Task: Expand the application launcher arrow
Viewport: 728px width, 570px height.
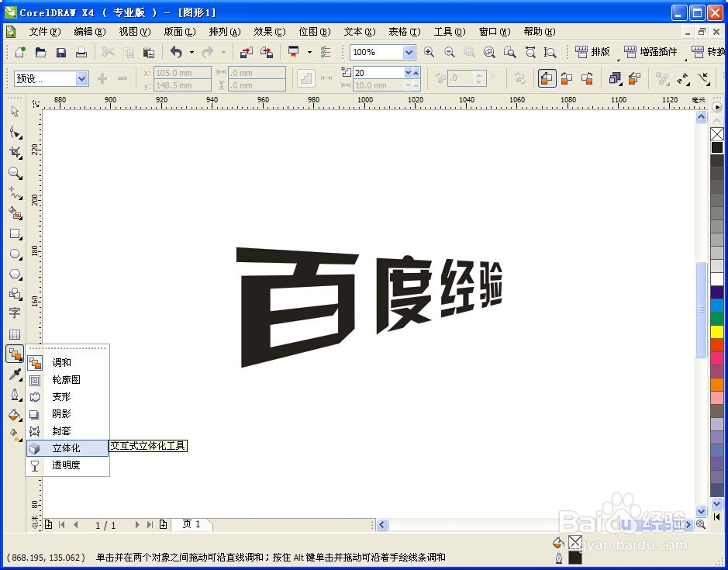Action: 309,53
